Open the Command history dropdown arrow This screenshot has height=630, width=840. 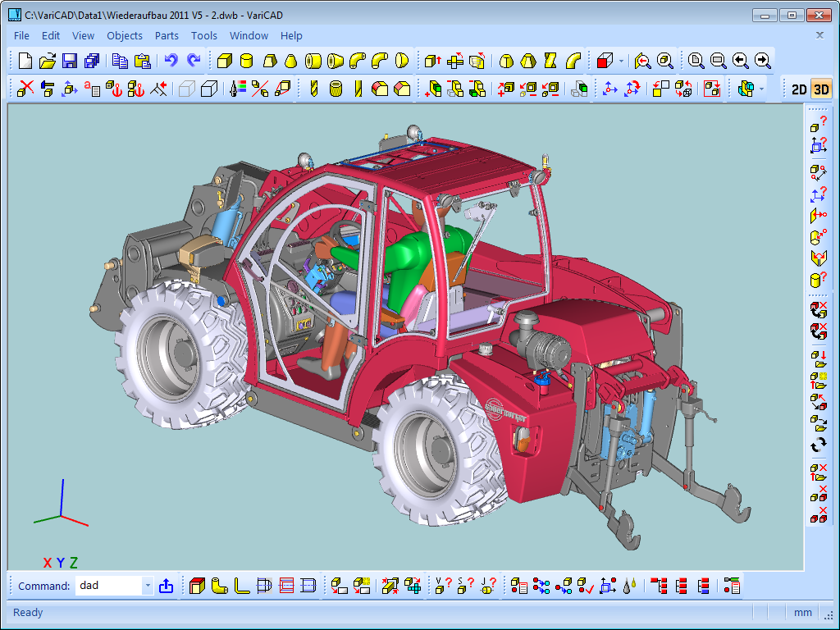tap(148, 586)
